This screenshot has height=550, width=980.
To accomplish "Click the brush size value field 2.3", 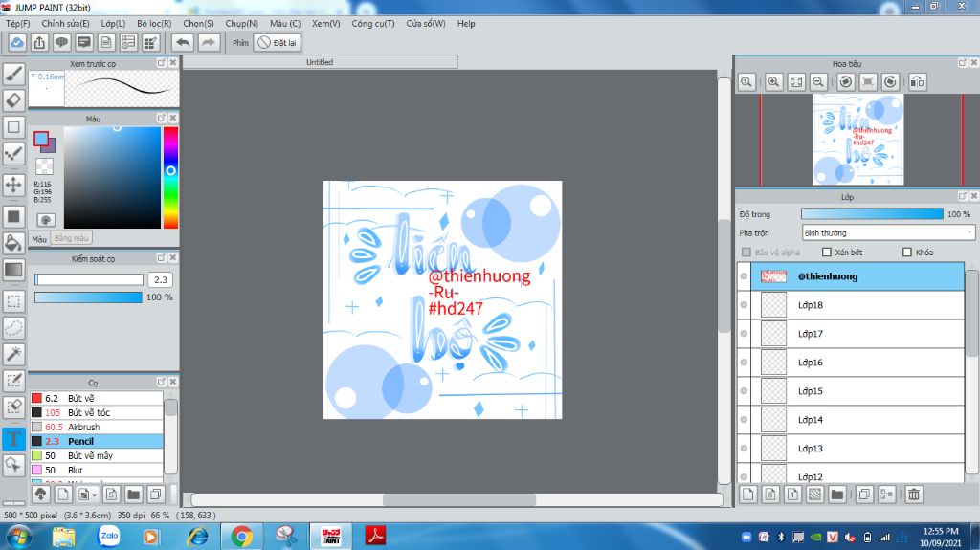I will point(161,279).
